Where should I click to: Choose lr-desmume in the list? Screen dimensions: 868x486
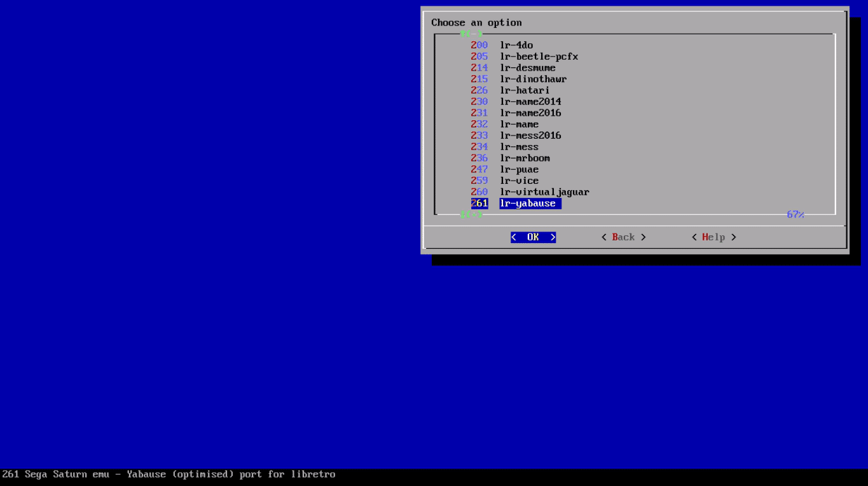click(513, 67)
